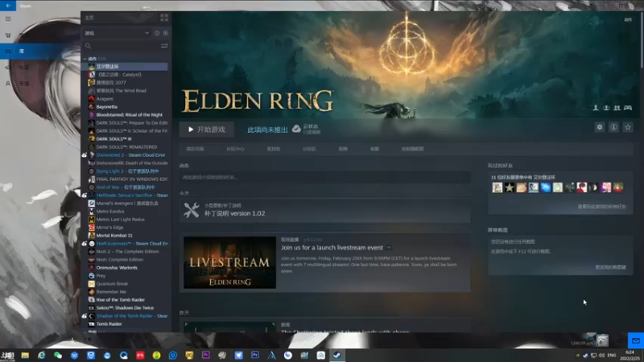Screen dimensions: 644x362
Task: Open the 控制器配置 tab
Action: tap(412, 149)
